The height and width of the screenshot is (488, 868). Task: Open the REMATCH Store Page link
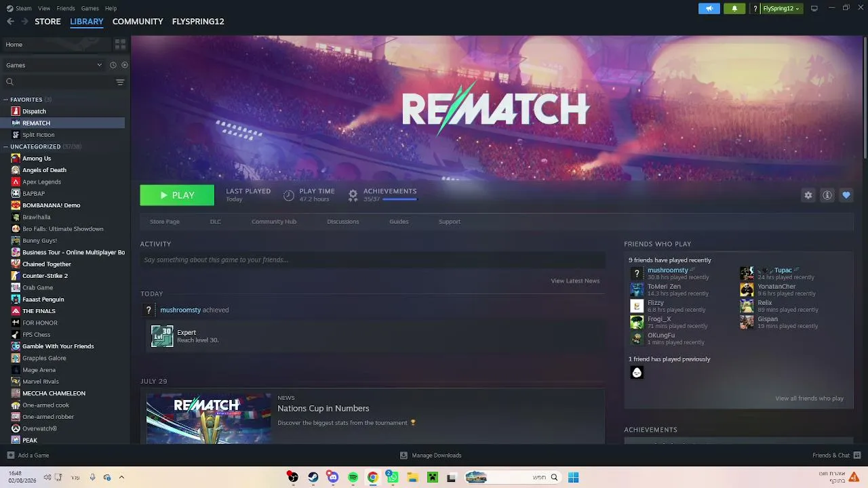tap(165, 222)
